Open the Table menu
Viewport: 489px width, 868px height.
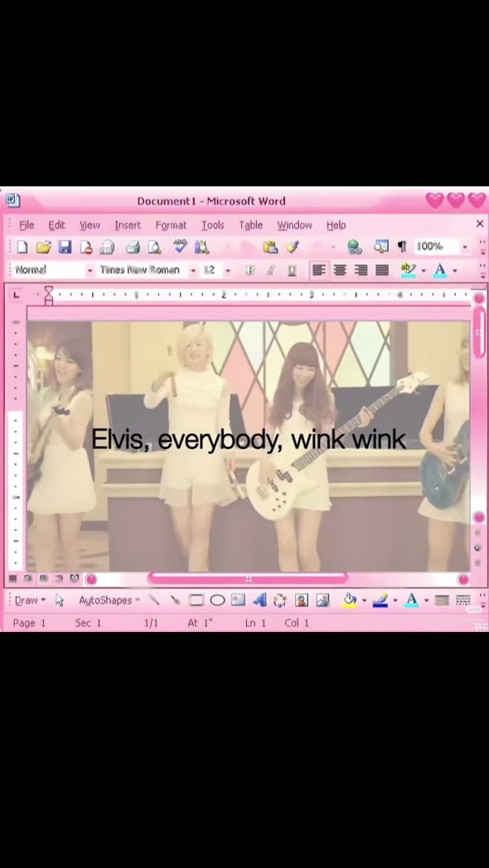coord(251,224)
